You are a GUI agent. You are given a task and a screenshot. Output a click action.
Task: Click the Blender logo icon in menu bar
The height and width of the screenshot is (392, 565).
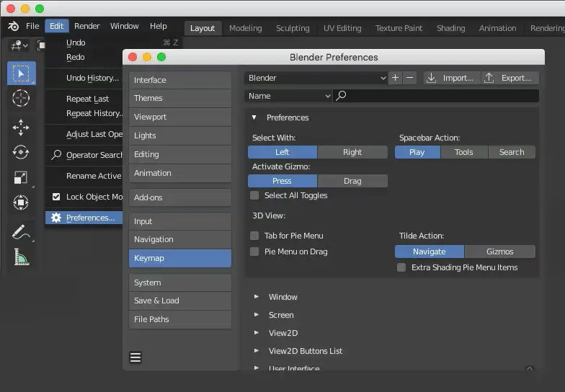pos(13,26)
